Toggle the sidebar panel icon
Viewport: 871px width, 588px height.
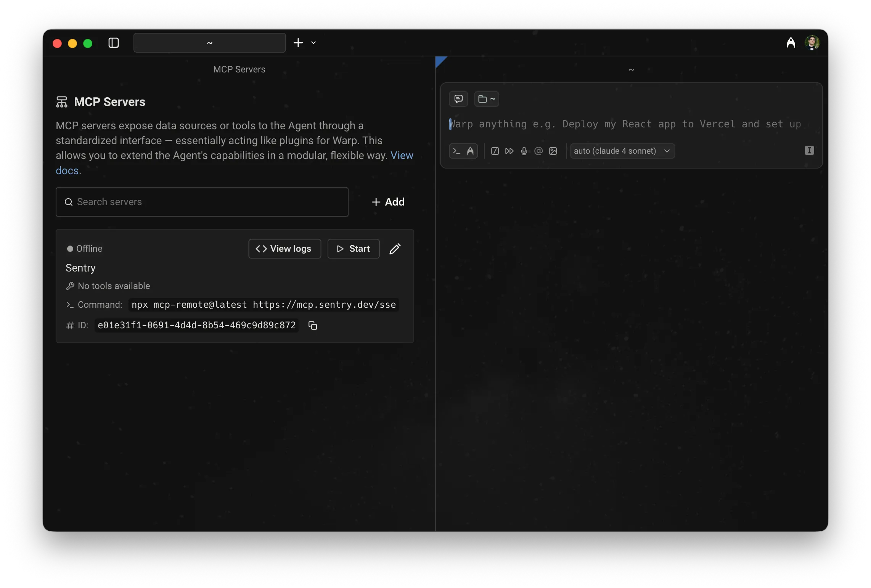[114, 43]
